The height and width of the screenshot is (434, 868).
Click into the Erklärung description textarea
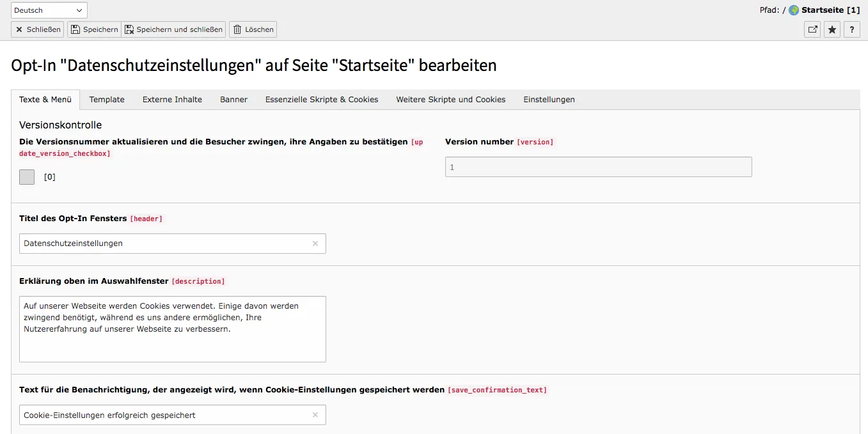click(x=173, y=329)
